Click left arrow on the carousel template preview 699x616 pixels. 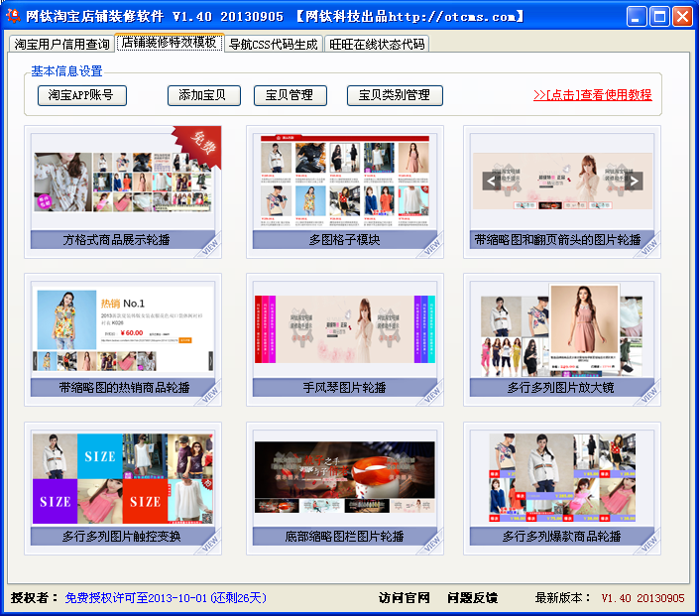[491, 181]
